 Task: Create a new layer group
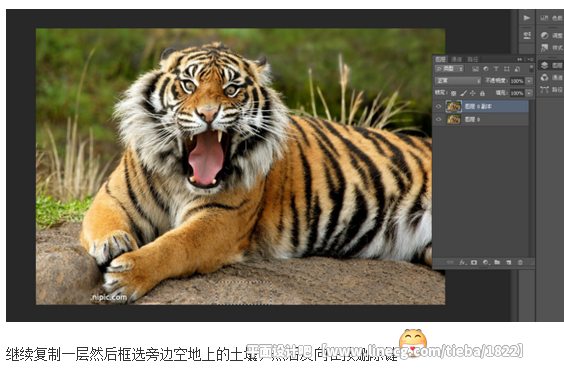click(x=497, y=262)
